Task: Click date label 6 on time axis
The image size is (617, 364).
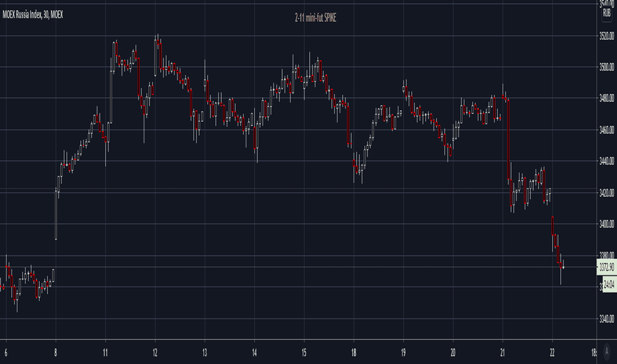Action: pyautogui.click(x=6, y=353)
